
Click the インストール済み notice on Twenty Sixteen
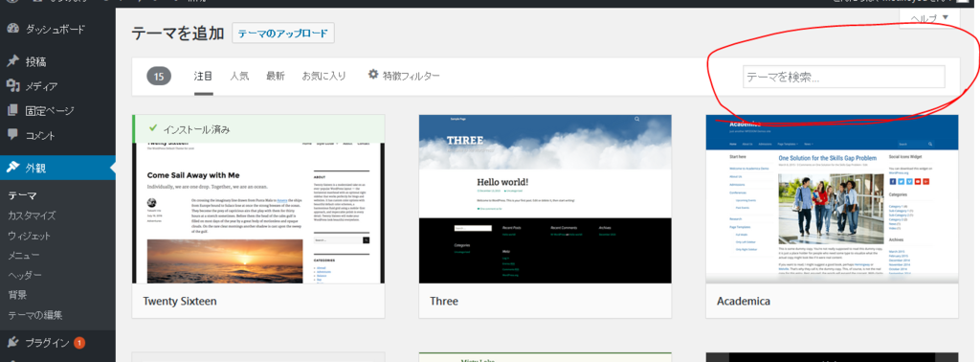tap(258, 128)
